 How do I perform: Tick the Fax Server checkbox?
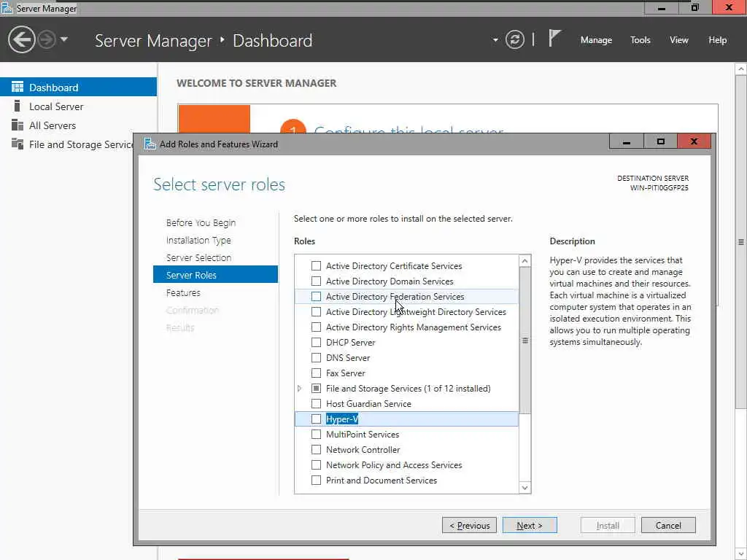tap(316, 373)
